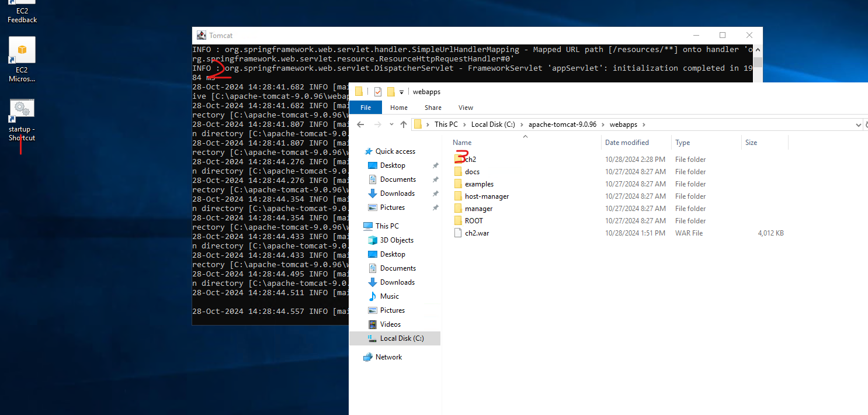Image resolution: width=868 pixels, height=415 pixels.
Task: Click the New folder quick access toolbar icon
Action: coord(391,92)
